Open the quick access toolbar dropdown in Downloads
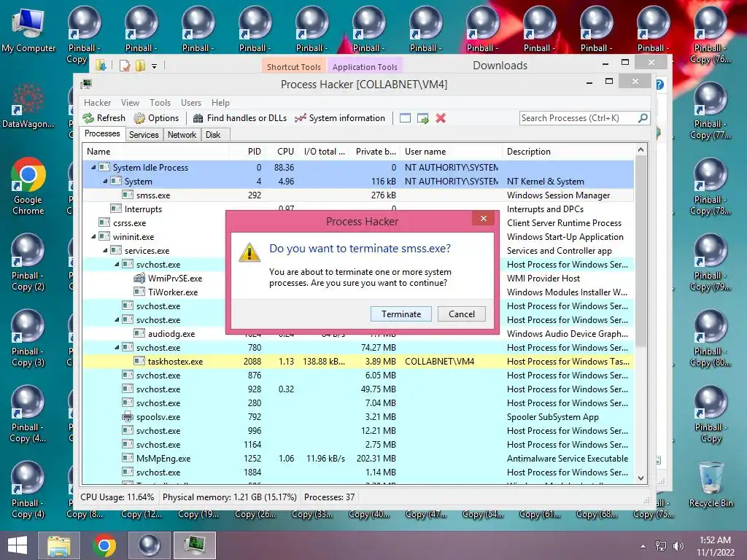The height and width of the screenshot is (560, 747). click(x=155, y=66)
